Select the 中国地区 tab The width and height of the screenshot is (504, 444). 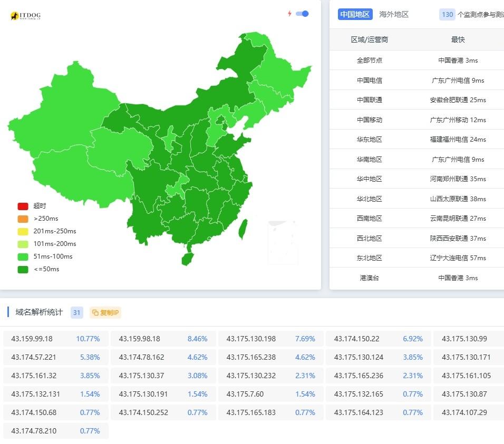pos(355,14)
